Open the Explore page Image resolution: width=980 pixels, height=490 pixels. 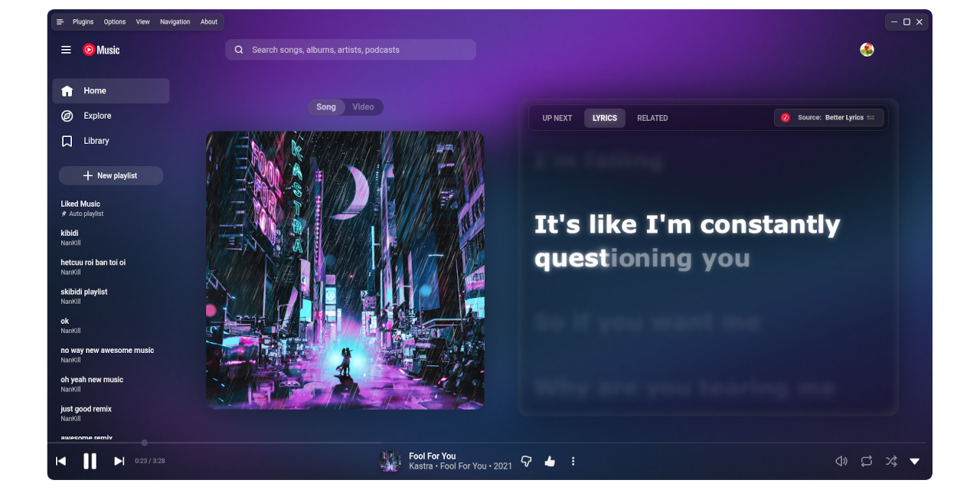point(111,116)
